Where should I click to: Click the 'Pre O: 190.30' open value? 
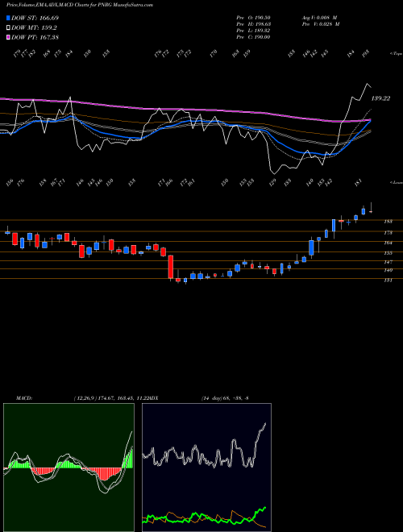coord(253,18)
